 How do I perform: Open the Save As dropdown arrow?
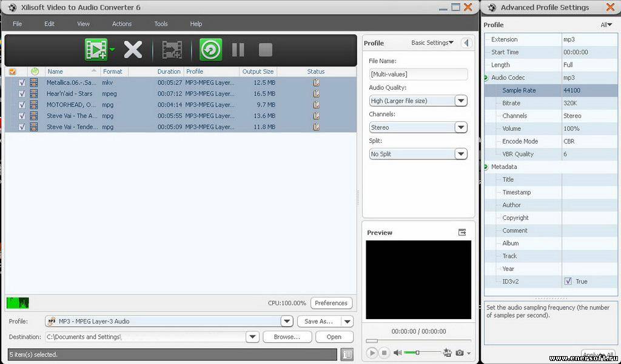[347, 321]
